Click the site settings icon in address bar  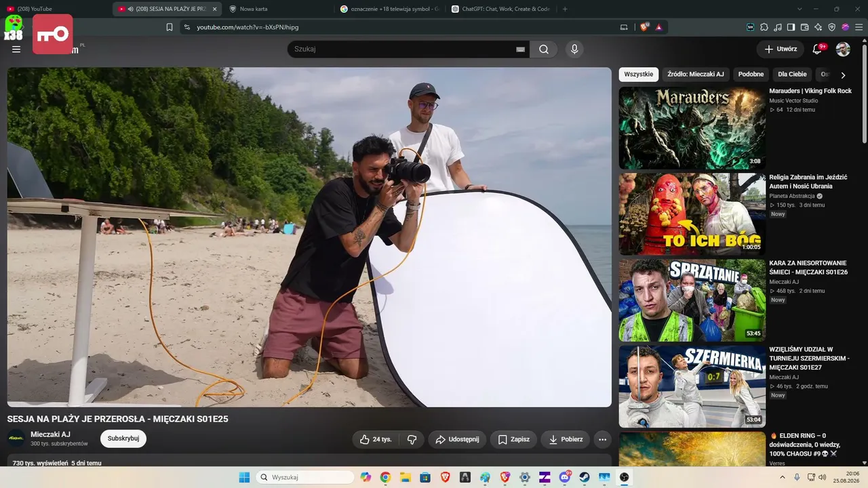coord(187,27)
